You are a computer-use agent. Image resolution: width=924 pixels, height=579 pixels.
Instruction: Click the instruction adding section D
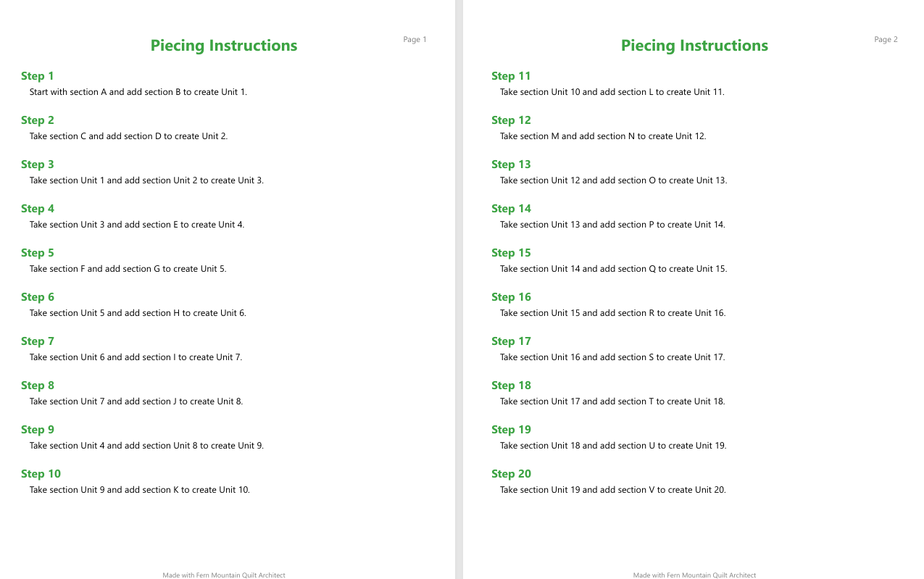128,136
